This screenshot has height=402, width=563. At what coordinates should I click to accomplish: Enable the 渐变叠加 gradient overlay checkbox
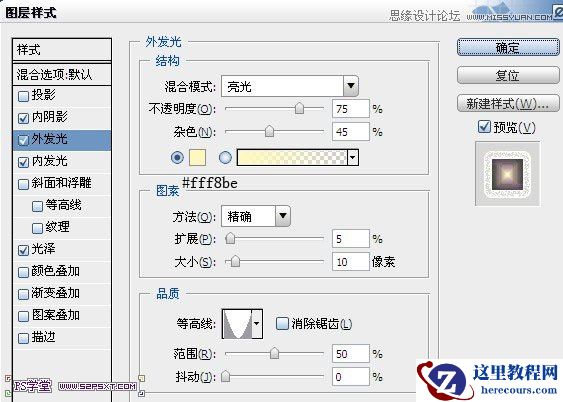(x=23, y=294)
